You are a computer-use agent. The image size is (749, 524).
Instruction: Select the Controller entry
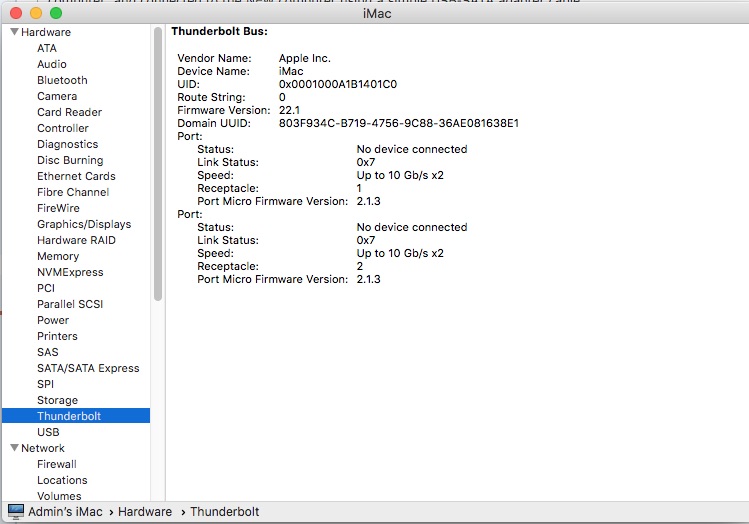pos(63,128)
